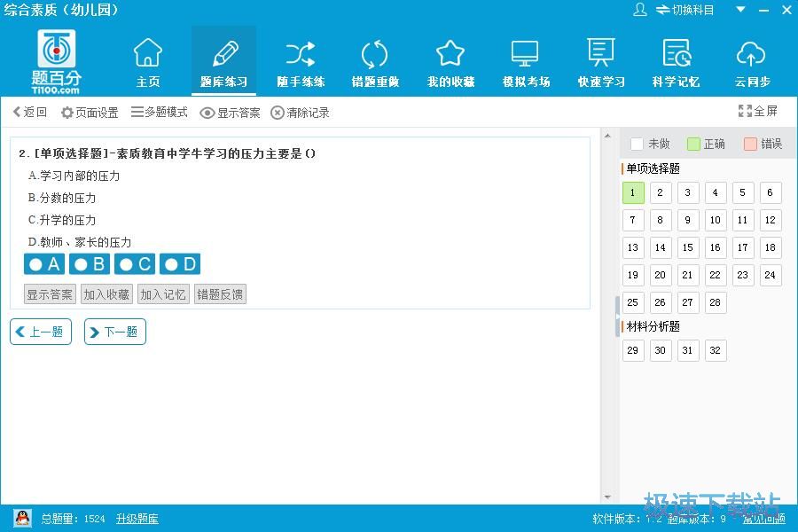Screen dimensions: 798x532
Task: Enter 全屏 fullscreen mode
Action: click(758, 111)
